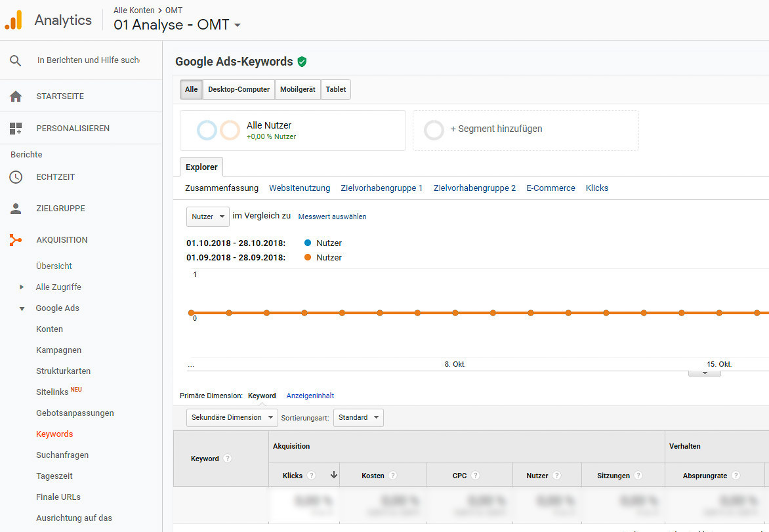
Task: Click the Akquisition branching arrows icon
Action: point(16,240)
